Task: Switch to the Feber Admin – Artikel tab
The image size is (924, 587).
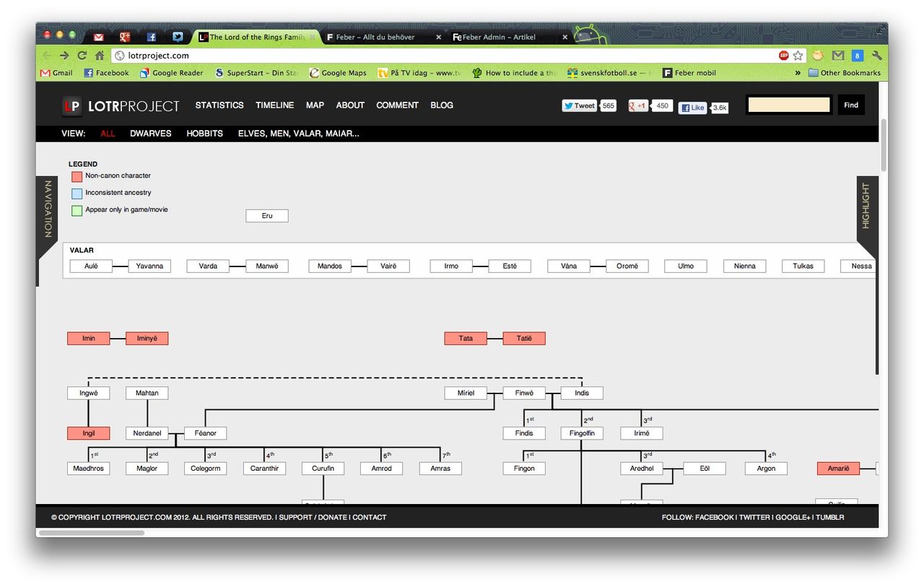Action: click(498, 37)
